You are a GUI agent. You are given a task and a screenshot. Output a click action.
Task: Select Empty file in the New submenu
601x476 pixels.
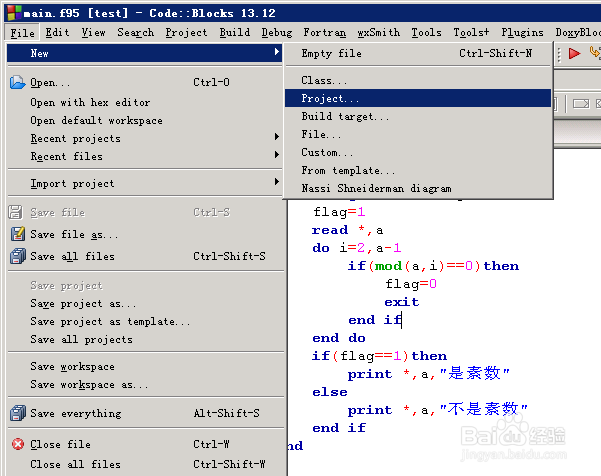click(331, 53)
